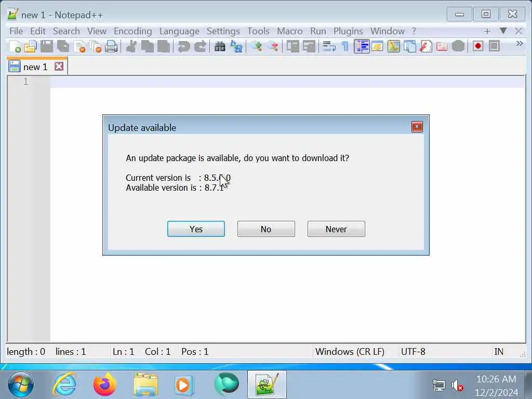532x399 pixels.
Task: Click the Monitoring toolbar icon
Action: [458, 46]
